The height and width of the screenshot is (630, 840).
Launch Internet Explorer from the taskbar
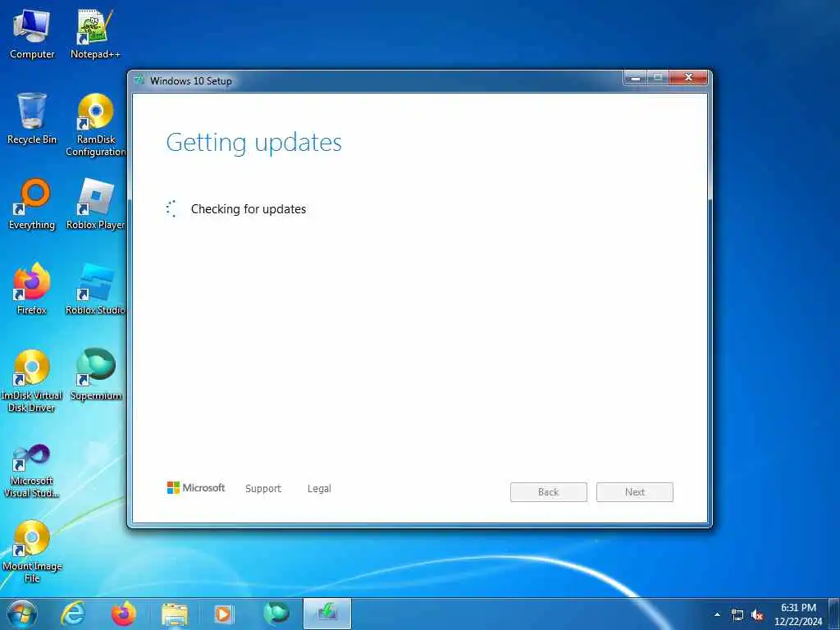point(72,614)
